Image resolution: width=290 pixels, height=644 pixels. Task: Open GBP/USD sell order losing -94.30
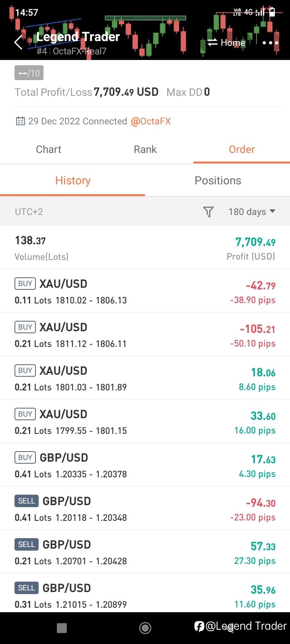(x=145, y=508)
